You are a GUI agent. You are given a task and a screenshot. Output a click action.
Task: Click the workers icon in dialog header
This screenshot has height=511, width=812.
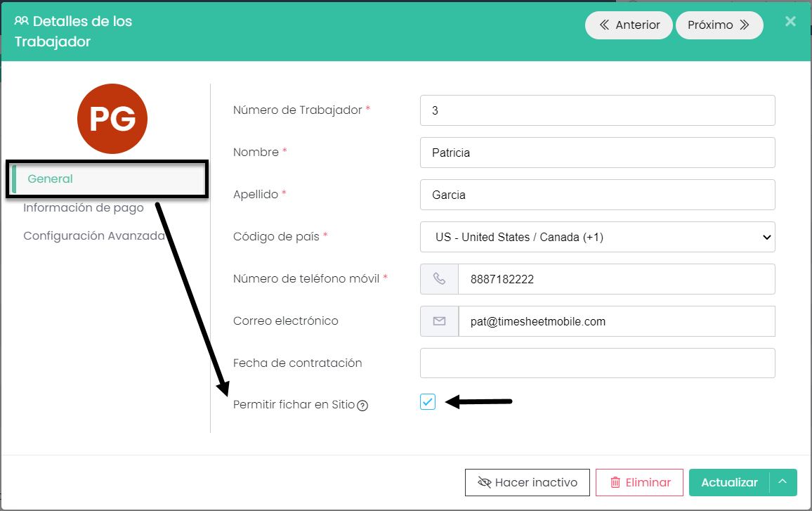point(22,21)
